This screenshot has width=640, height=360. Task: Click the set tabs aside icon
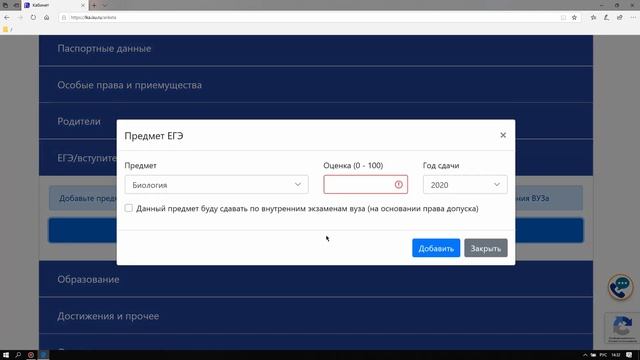point(16,5)
